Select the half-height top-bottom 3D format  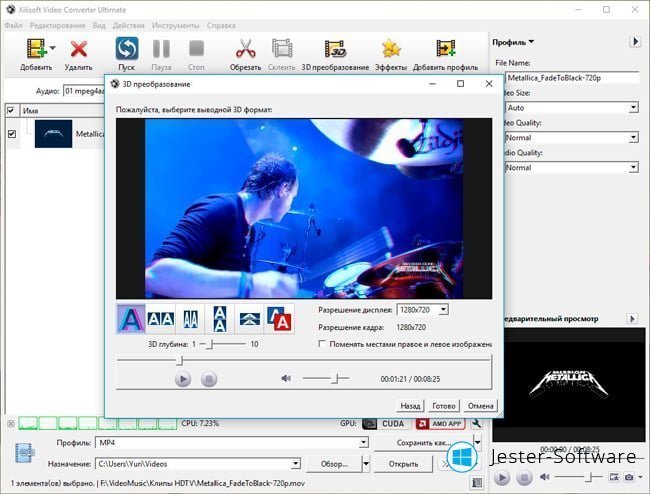(x=250, y=319)
